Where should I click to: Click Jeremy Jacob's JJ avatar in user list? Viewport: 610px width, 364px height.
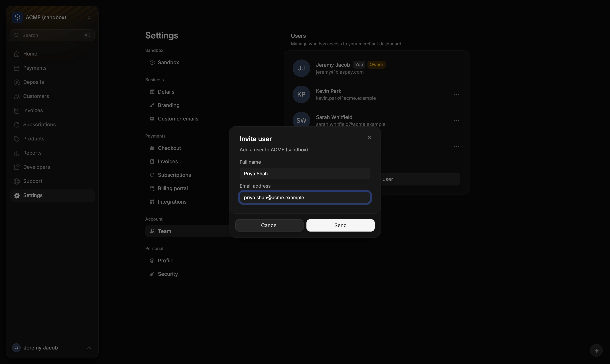[x=301, y=68]
